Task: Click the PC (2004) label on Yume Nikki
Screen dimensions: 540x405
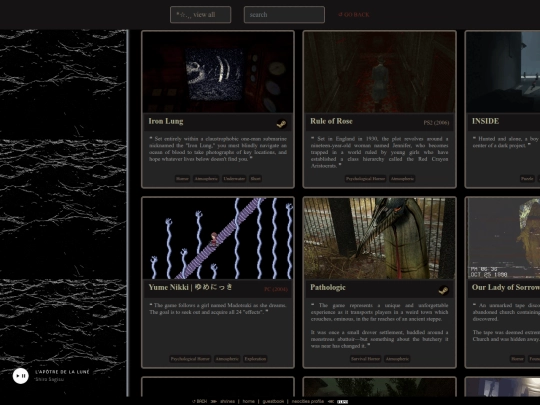Action: (276, 289)
